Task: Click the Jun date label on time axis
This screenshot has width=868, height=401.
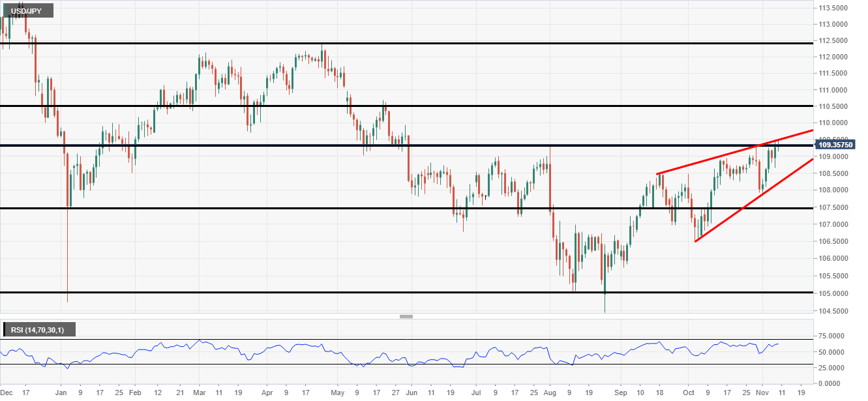Action: tap(411, 394)
